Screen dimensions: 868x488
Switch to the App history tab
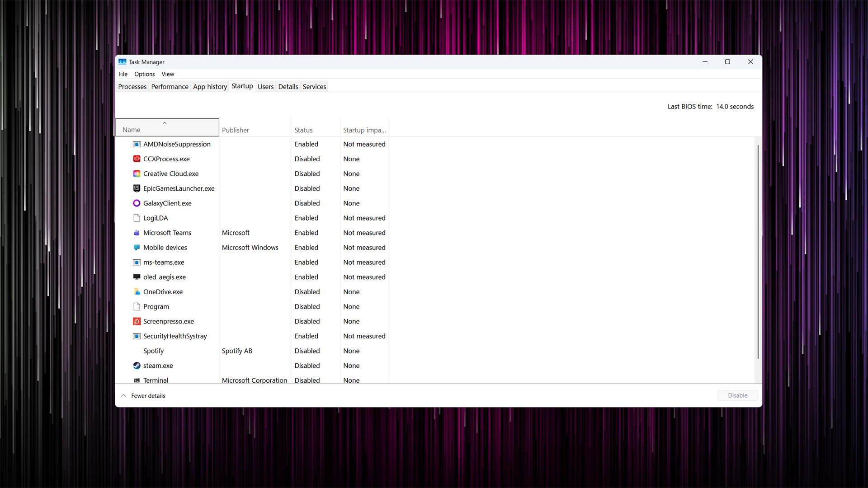click(x=210, y=86)
